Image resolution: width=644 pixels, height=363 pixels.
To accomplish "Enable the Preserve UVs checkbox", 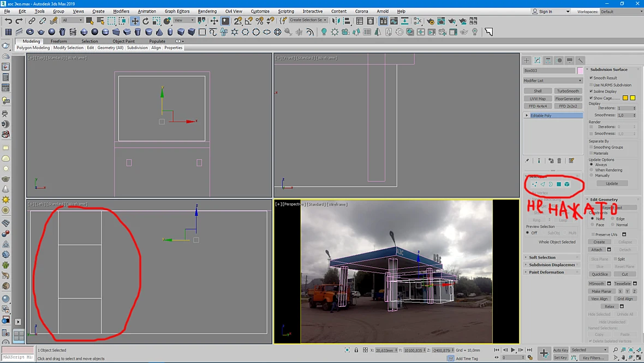I will (x=593, y=234).
